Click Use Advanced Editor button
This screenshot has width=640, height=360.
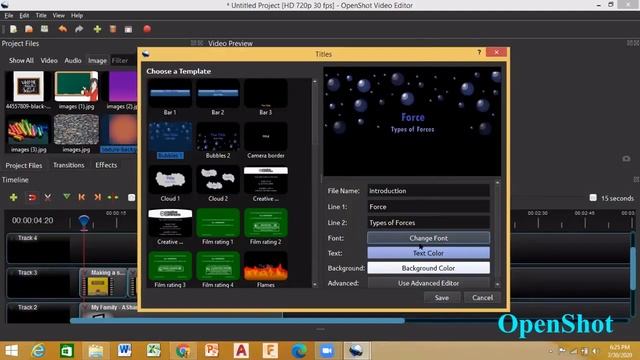428,283
